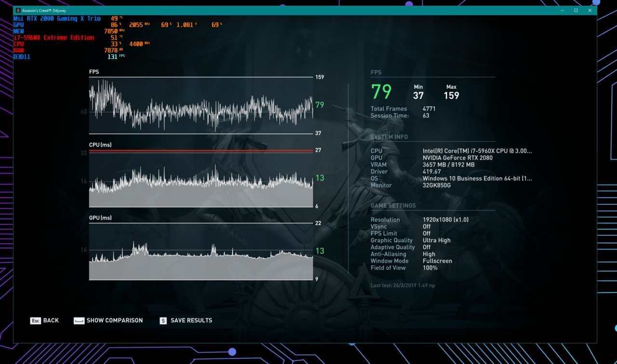Click Adaptive Quality Off value
617x364 pixels.
[x=427, y=247]
